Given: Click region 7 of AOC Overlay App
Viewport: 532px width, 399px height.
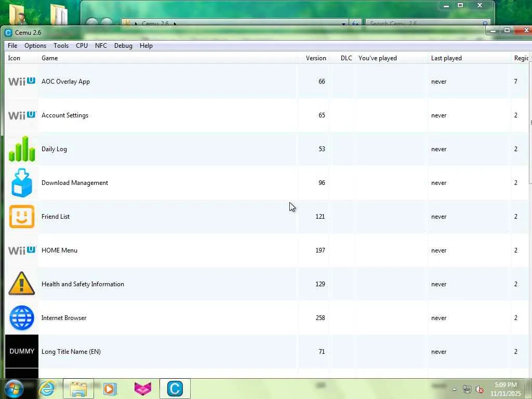Looking at the screenshot, I should coord(516,82).
